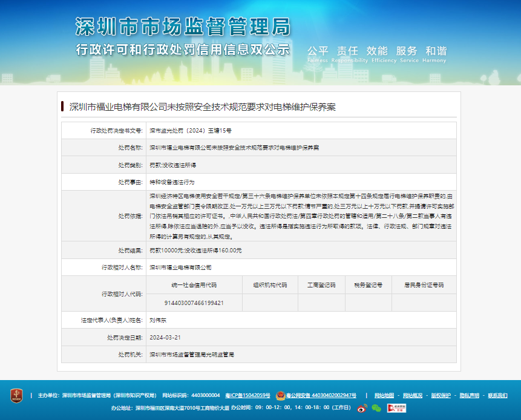The height and width of the screenshot is (420, 521).
Task: Go to the 网站地图 footer link
Action: 384,395
